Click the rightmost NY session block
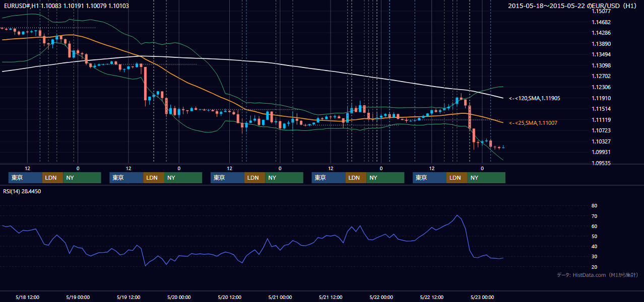This screenshot has height=302, width=644. pos(486,178)
